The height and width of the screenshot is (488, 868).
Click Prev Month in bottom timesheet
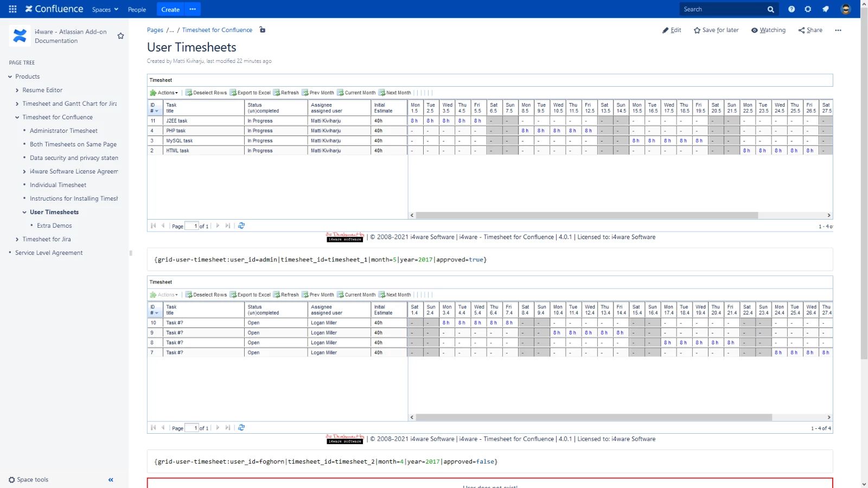[x=318, y=295]
